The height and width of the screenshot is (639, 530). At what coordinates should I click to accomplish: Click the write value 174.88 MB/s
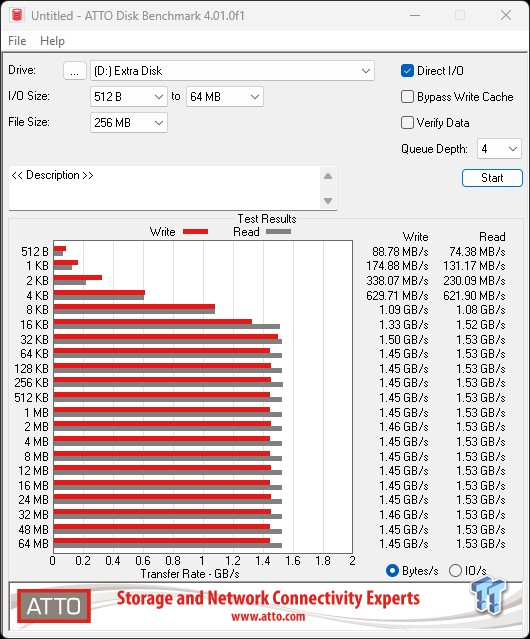(x=397, y=266)
